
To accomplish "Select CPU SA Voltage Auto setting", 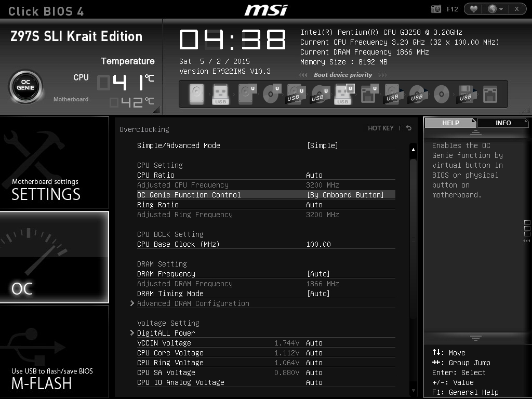I will (314, 373).
